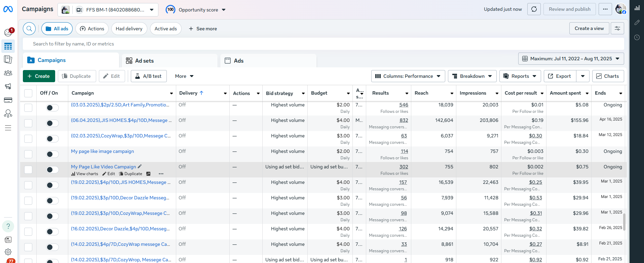The image size is (644, 263).
Task: Open the customize view settings icon
Action: point(617,29)
